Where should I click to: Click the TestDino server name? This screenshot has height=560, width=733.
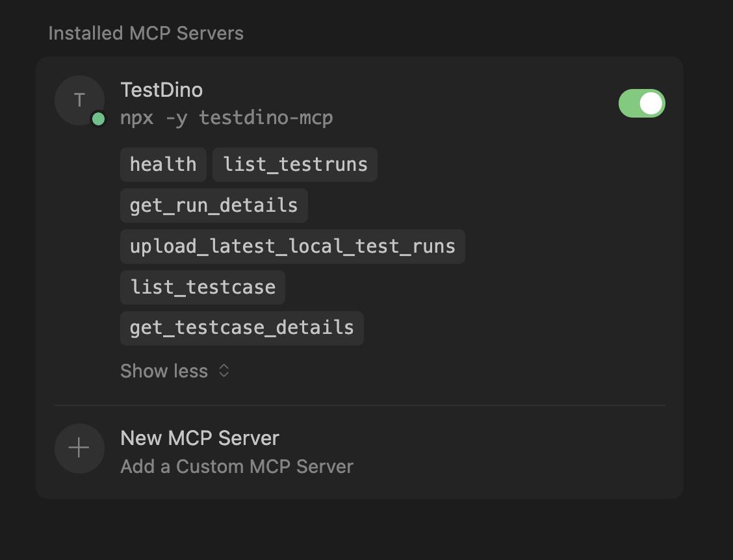[x=161, y=90]
